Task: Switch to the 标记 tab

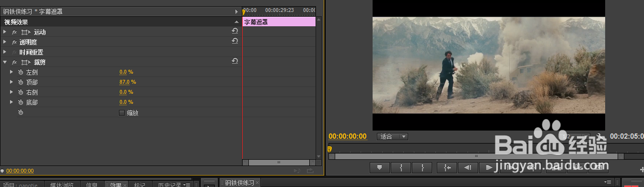Action: click(140, 185)
